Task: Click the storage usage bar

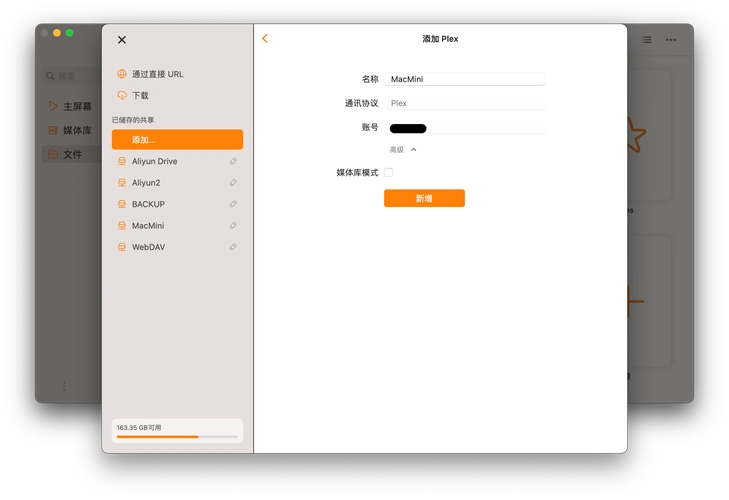Action: pyautogui.click(x=177, y=437)
